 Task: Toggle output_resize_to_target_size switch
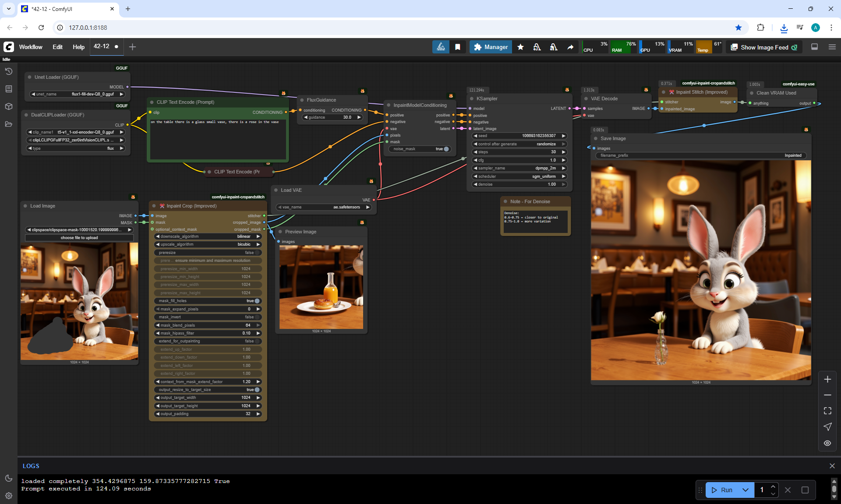(x=257, y=390)
